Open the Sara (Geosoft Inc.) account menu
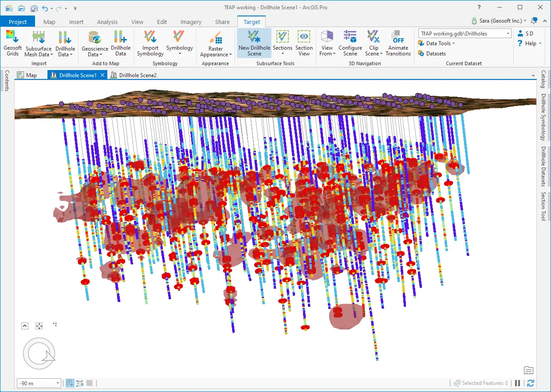 499,20
